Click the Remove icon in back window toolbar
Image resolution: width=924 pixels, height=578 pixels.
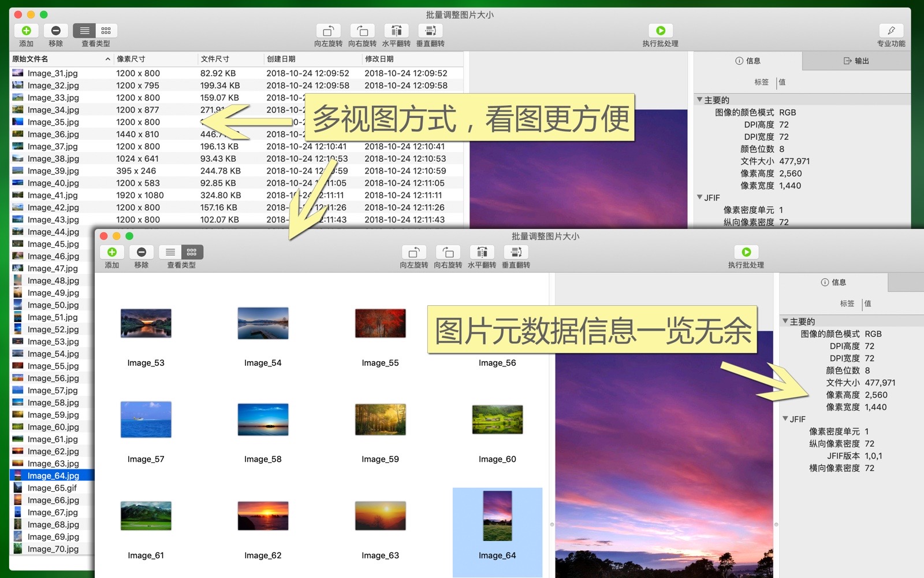point(55,31)
